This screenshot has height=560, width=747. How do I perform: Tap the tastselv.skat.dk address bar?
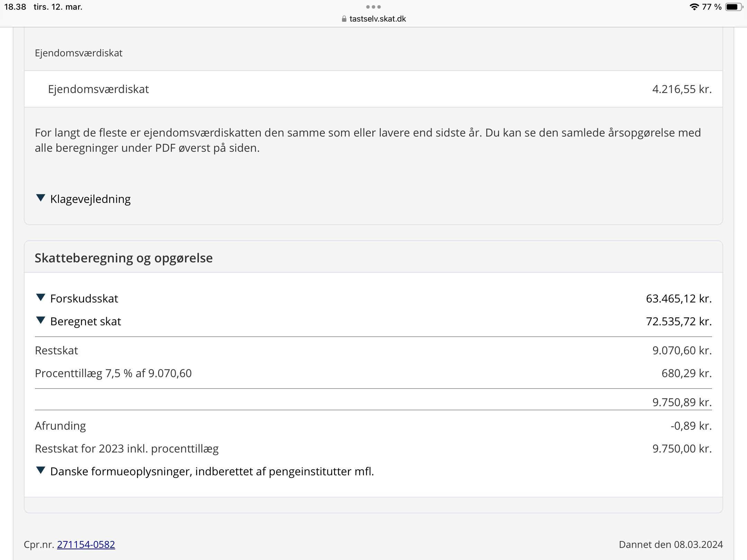coord(377,19)
